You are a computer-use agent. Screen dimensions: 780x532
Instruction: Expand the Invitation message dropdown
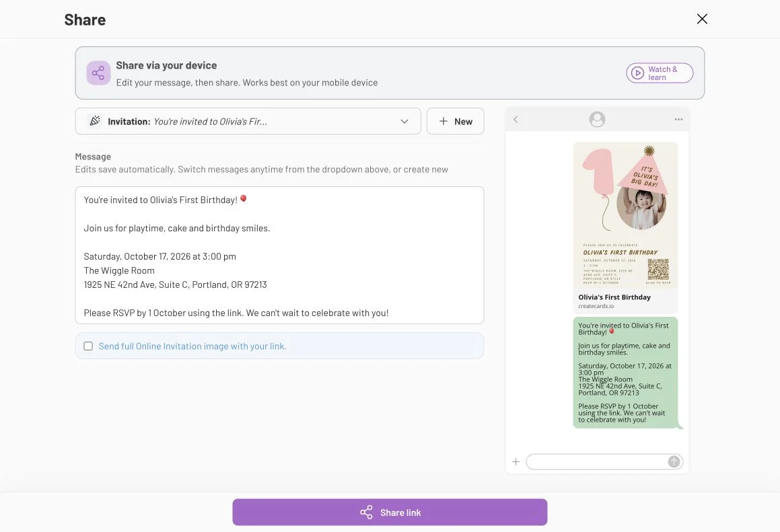248,121
